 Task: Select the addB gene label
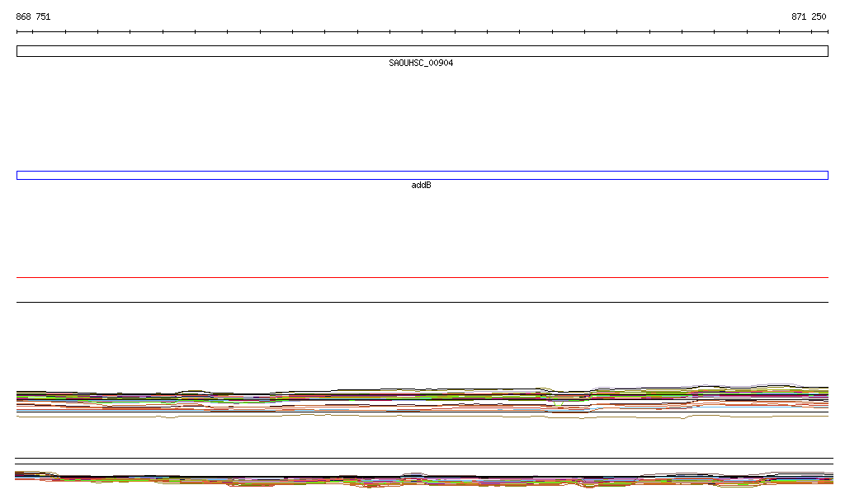[421, 186]
